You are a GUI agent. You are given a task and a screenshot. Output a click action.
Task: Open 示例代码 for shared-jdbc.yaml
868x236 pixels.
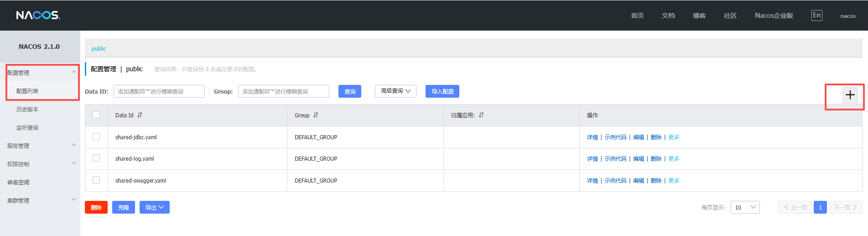coord(615,137)
